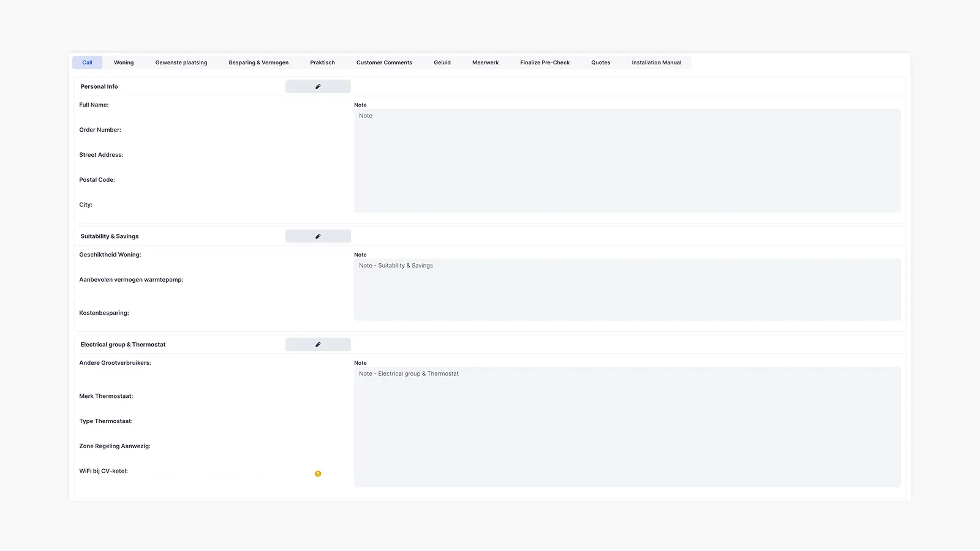Click the Kostenbesparing label

point(104,313)
